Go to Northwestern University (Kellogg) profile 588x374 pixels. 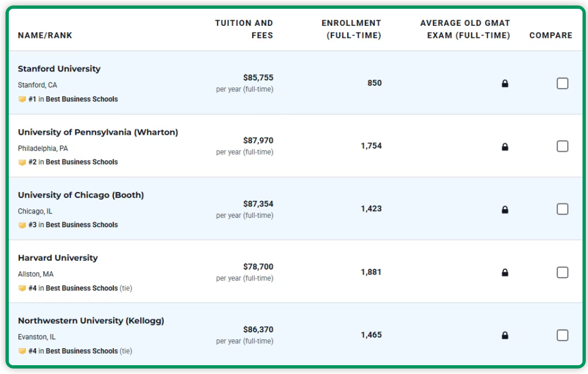91,321
